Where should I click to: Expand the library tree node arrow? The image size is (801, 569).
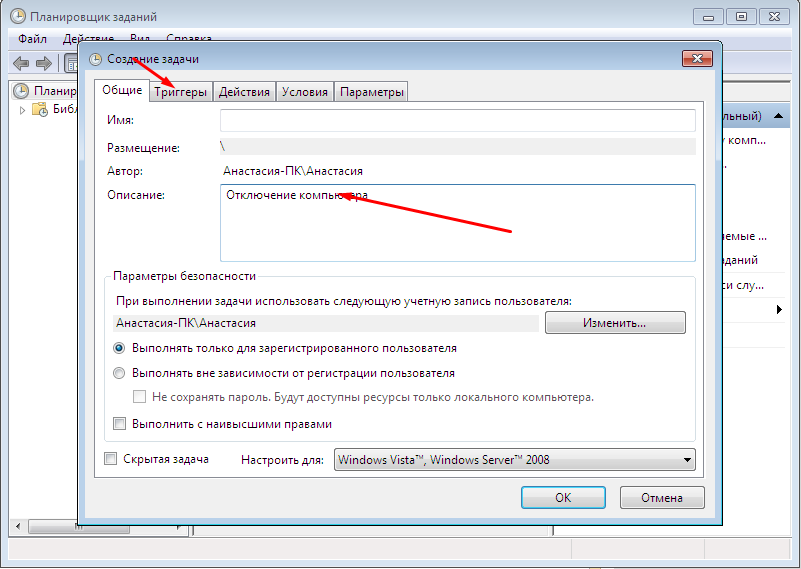tap(23, 109)
